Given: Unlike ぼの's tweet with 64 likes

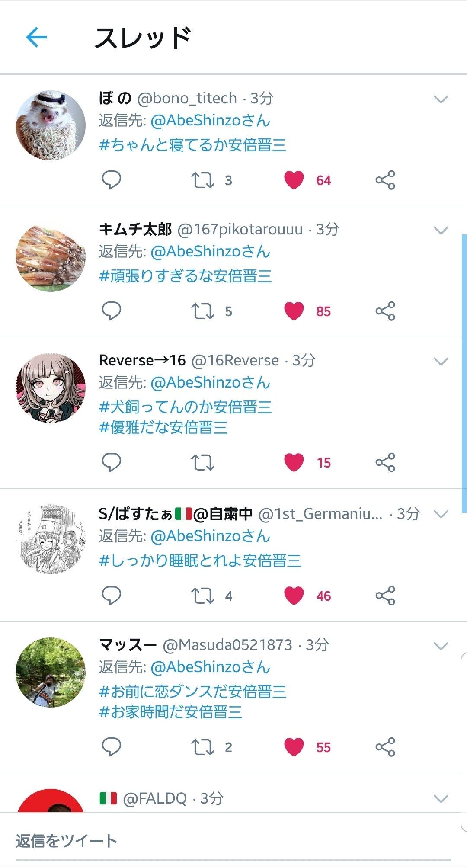Looking at the screenshot, I should [294, 180].
